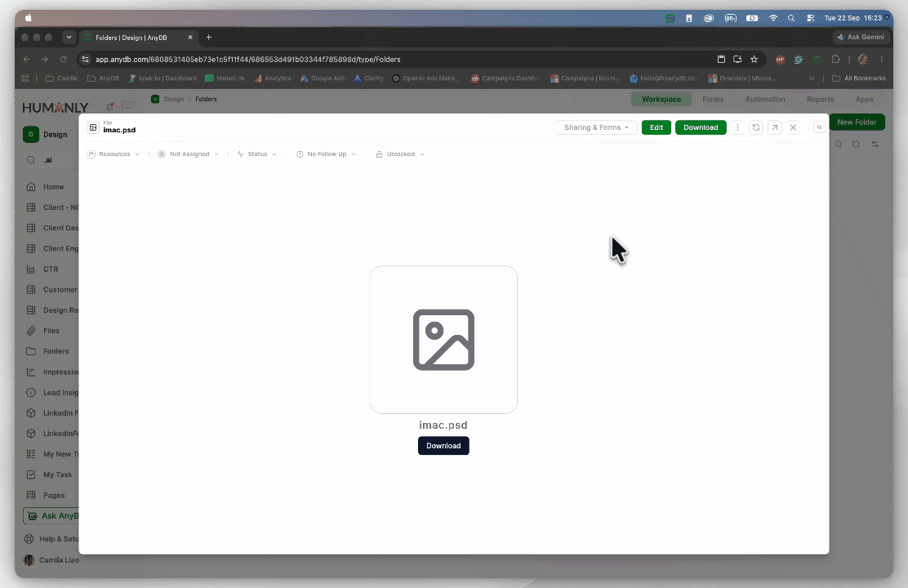Open the browser extensions puzzle icon
This screenshot has width=908, height=588.
point(835,59)
